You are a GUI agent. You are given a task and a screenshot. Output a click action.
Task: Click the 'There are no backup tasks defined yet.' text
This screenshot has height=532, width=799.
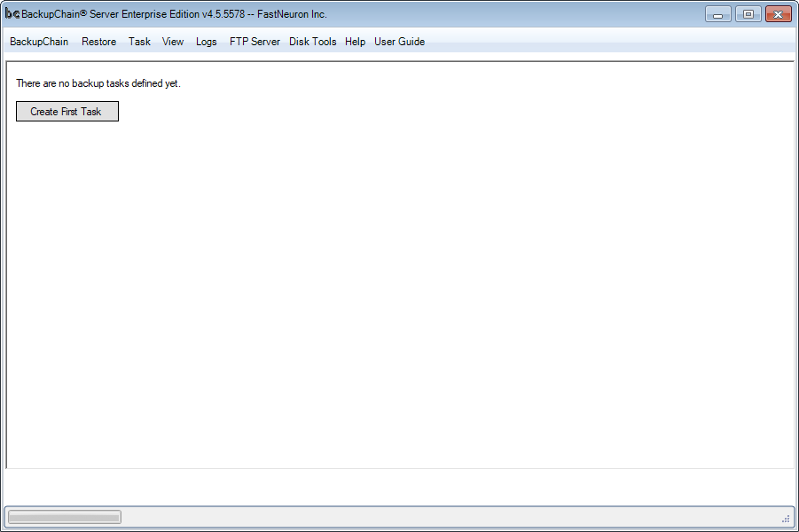(x=98, y=83)
